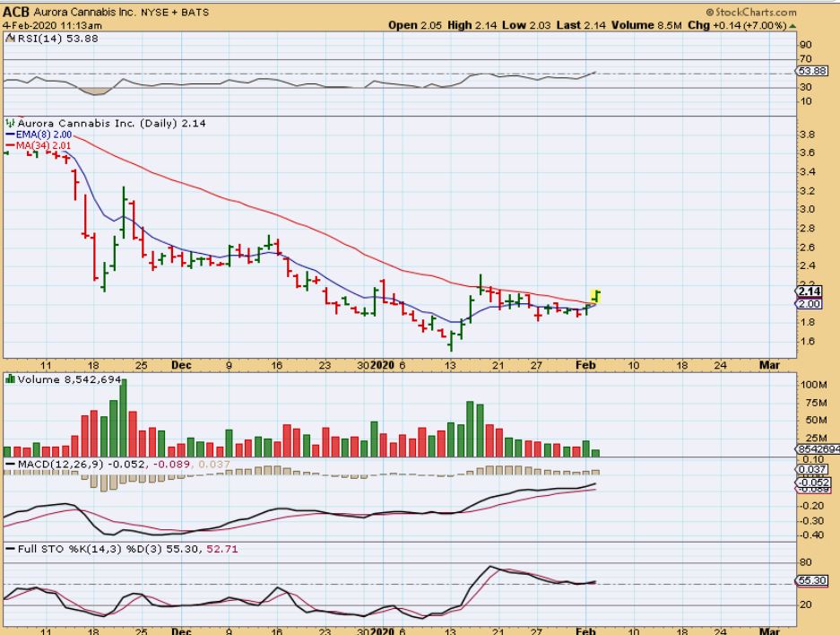Click the 'Mar' label under the price panel
Image resolution: width=840 pixels, height=635 pixels.
click(x=770, y=365)
